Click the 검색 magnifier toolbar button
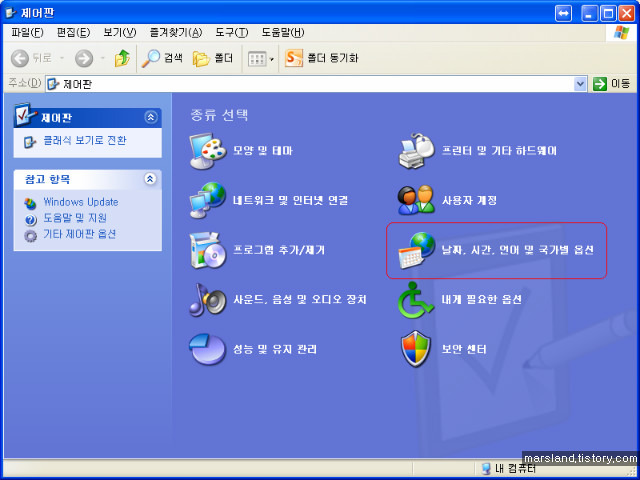Viewport: 640px width, 480px height. click(162, 58)
